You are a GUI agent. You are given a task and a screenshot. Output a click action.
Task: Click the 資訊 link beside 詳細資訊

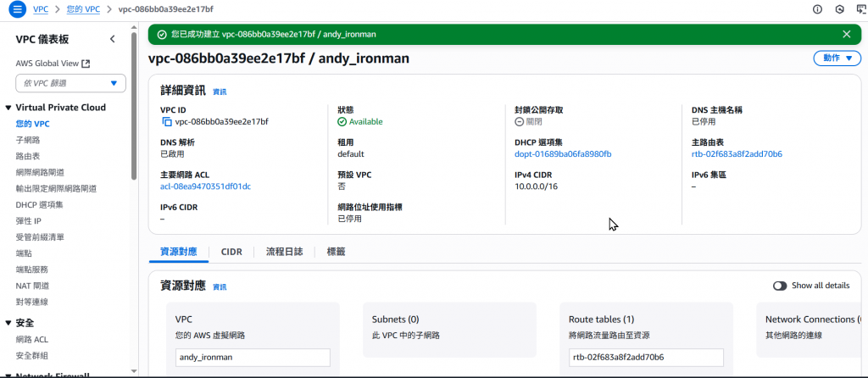tap(220, 92)
